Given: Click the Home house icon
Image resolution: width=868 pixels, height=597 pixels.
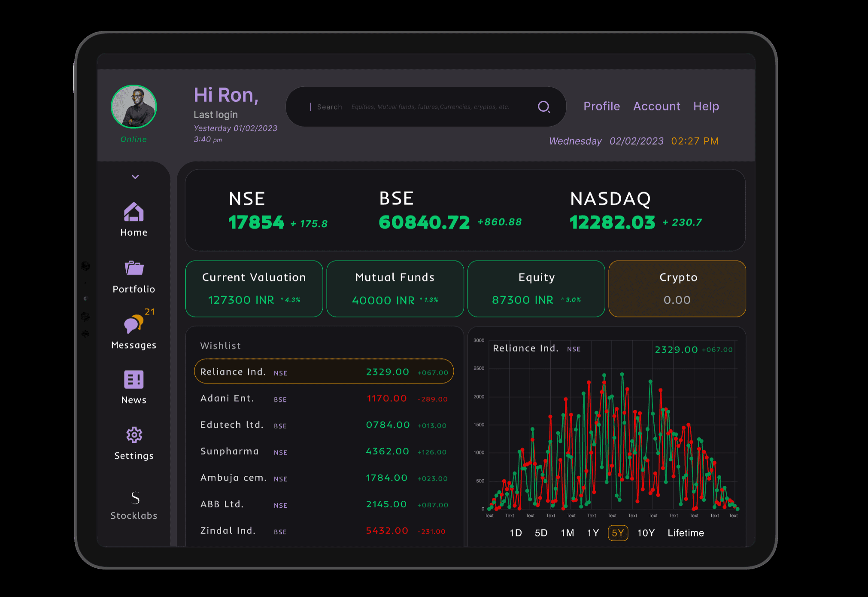Looking at the screenshot, I should tap(134, 212).
